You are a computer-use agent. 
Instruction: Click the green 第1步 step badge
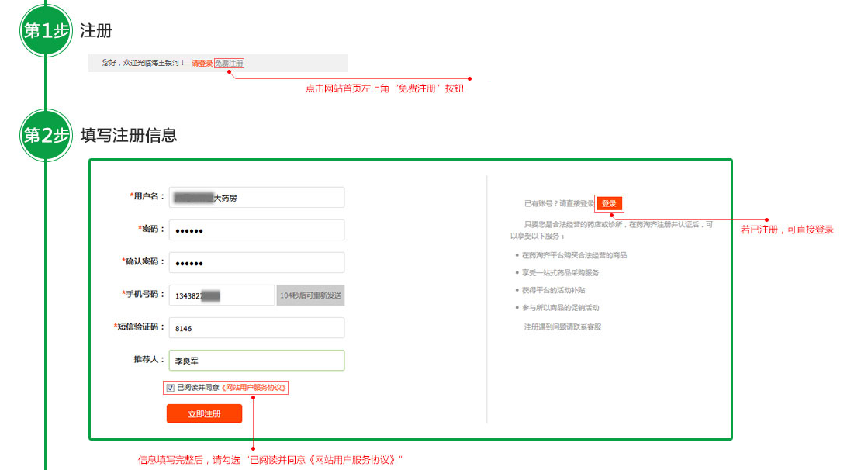(46, 31)
